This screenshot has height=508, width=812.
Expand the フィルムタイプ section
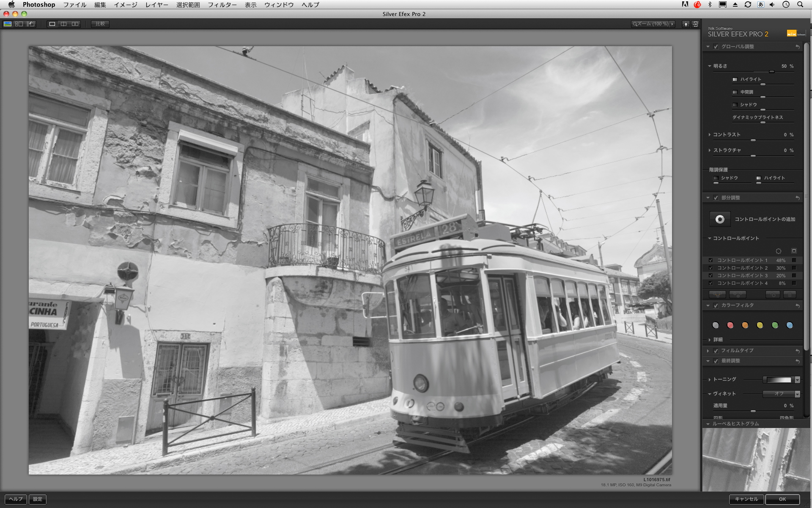[708, 351]
